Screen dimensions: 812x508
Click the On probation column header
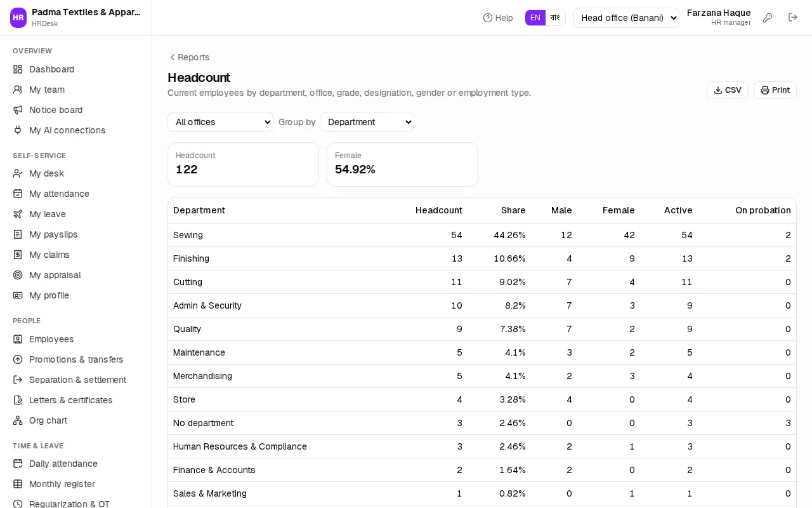pos(763,210)
